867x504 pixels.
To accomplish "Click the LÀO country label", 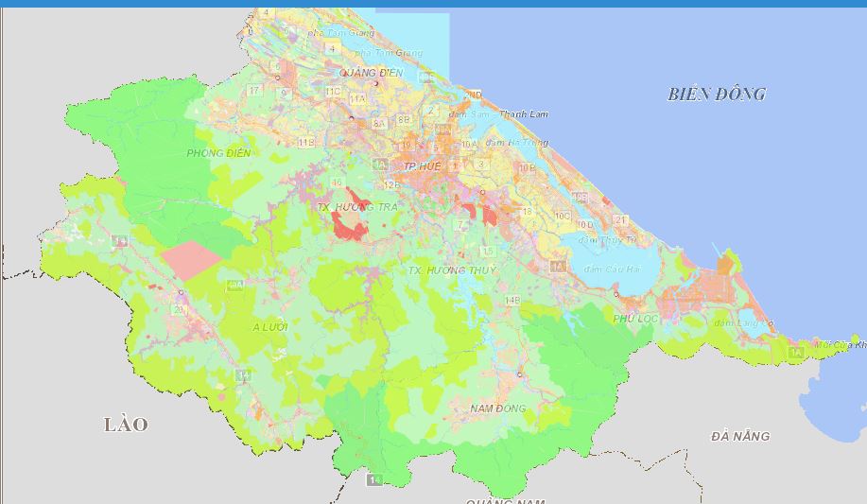I will pos(126,425).
